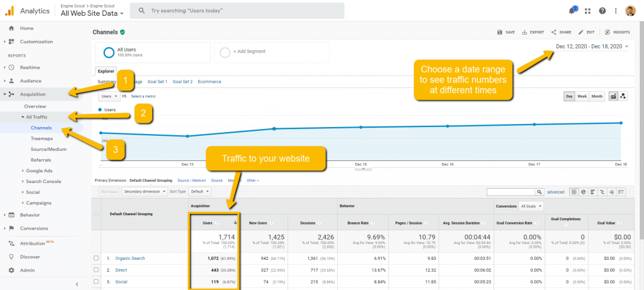Switch to Goal Set 1 tab
Image resolution: width=644 pixels, height=290 pixels.
coord(157,82)
